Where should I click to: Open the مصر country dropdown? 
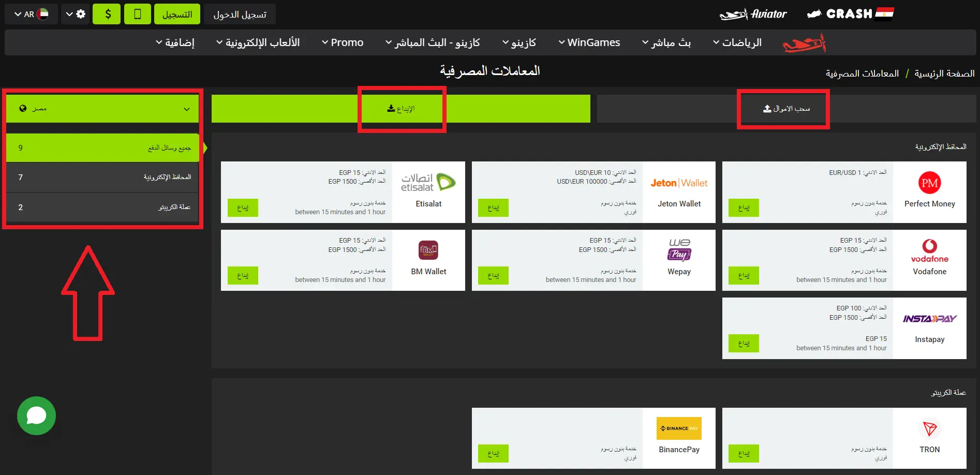click(102, 109)
